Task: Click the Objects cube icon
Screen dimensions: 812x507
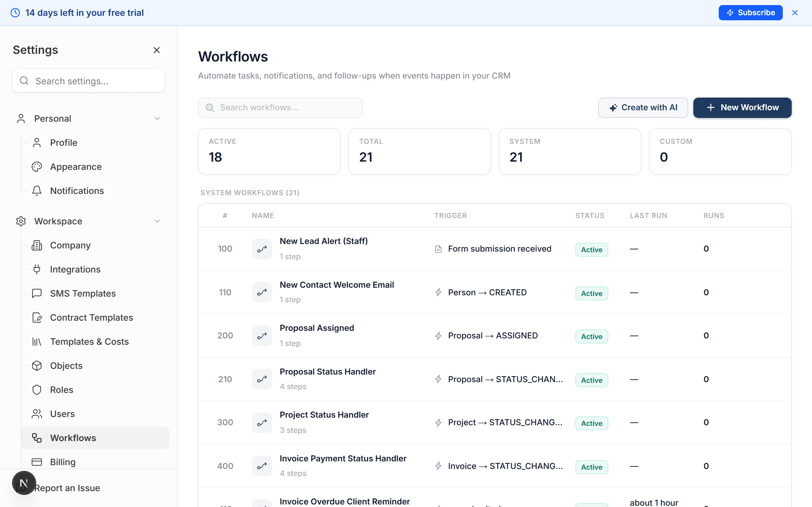Action: pos(37,365)
